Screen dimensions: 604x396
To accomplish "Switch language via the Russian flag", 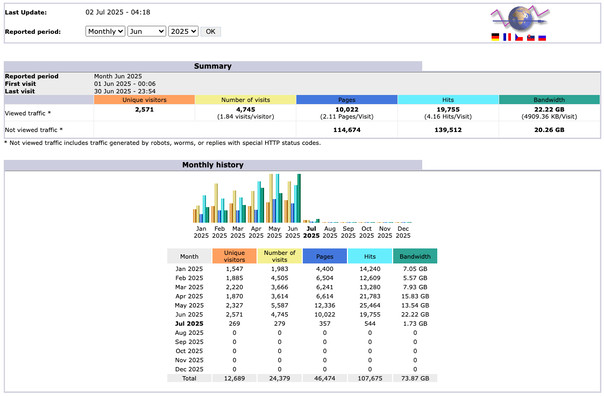I will click(542, 37).
